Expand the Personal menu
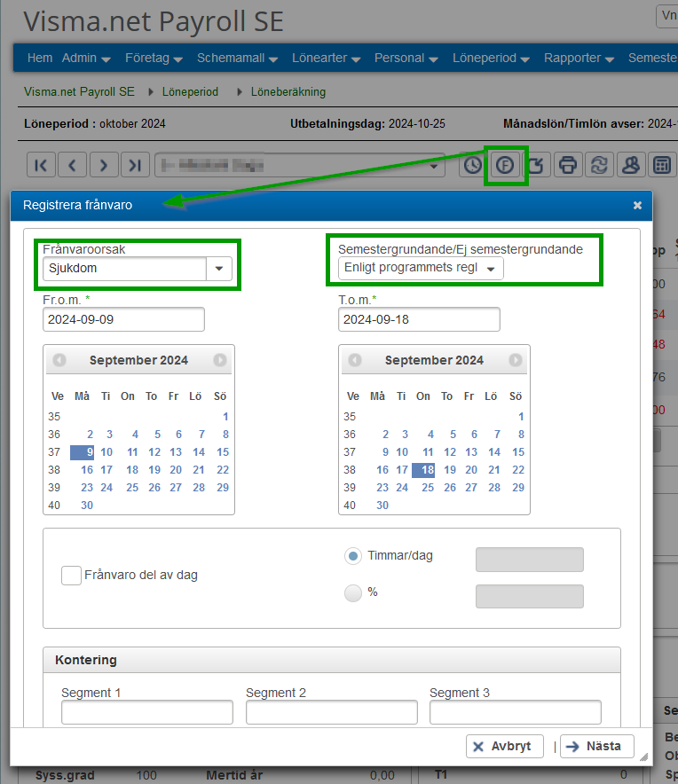 point(406,58)
